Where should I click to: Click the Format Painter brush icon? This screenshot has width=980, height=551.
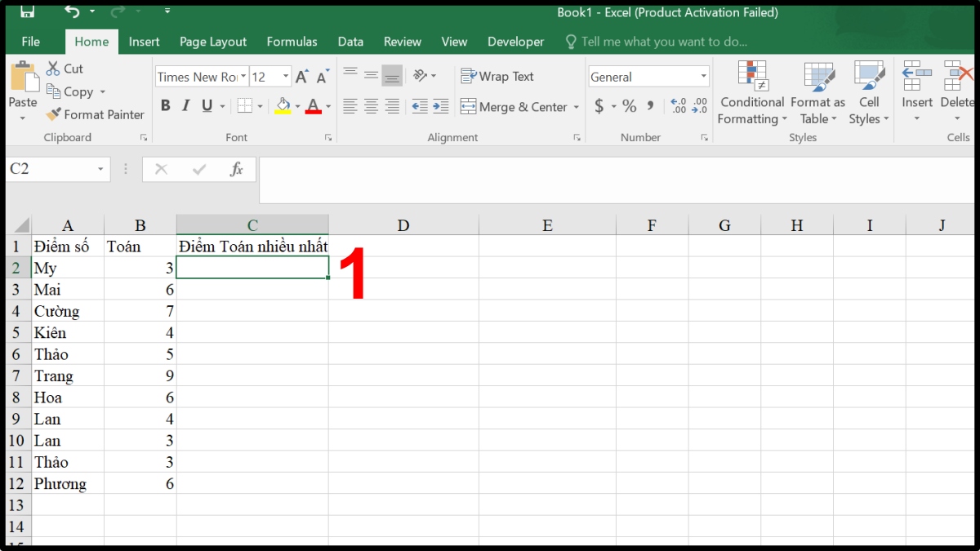[54, 115]
